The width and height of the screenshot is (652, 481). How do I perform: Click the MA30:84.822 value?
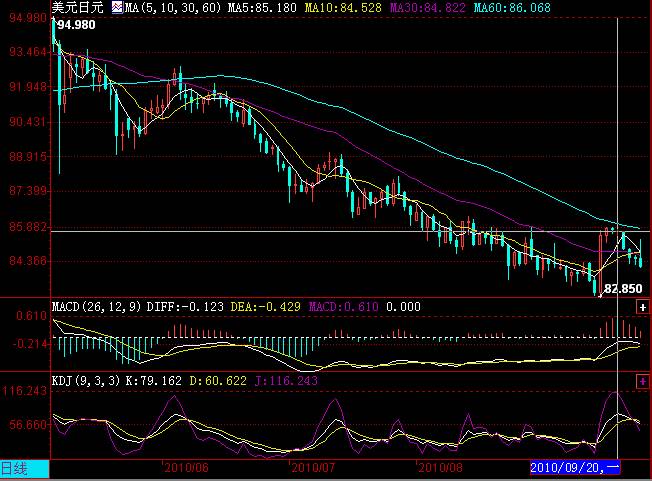click(428, 7)
